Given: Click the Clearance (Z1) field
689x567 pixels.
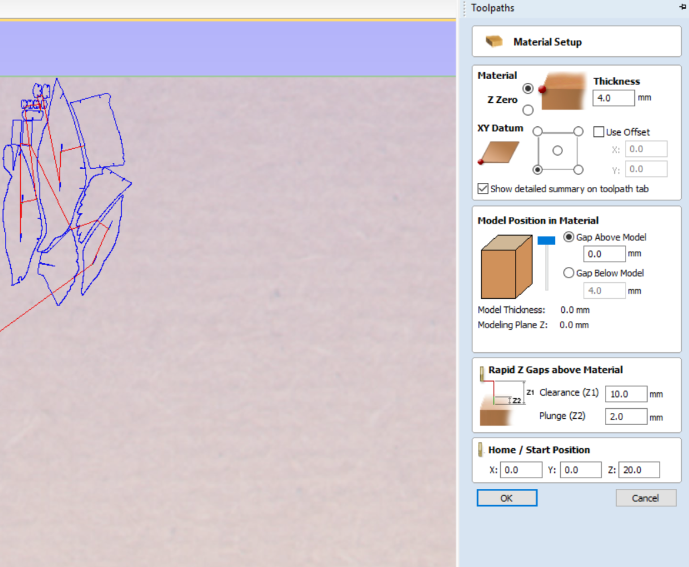Looking at the screenshot, I should pyautogui.click(x=626, y=394).
